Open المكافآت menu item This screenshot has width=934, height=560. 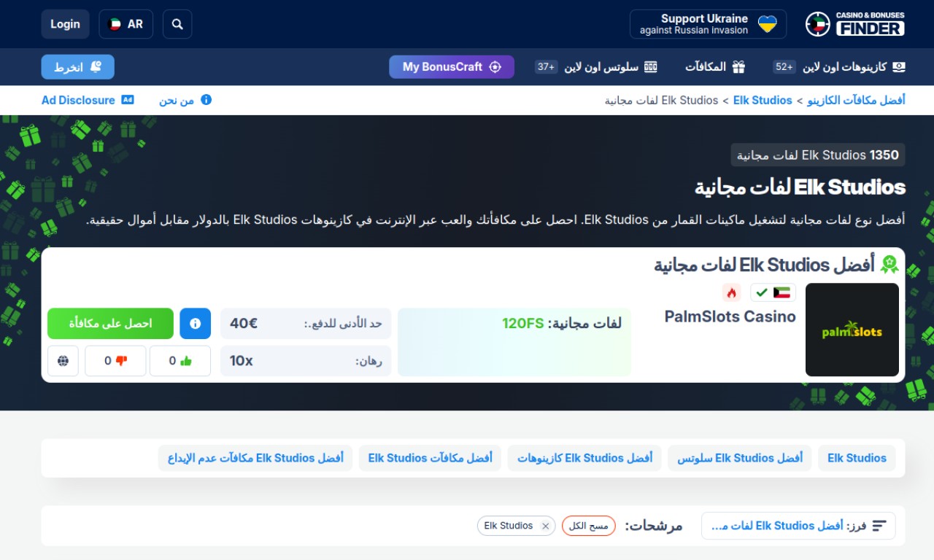pyautogui.click(x=715, y=67)
